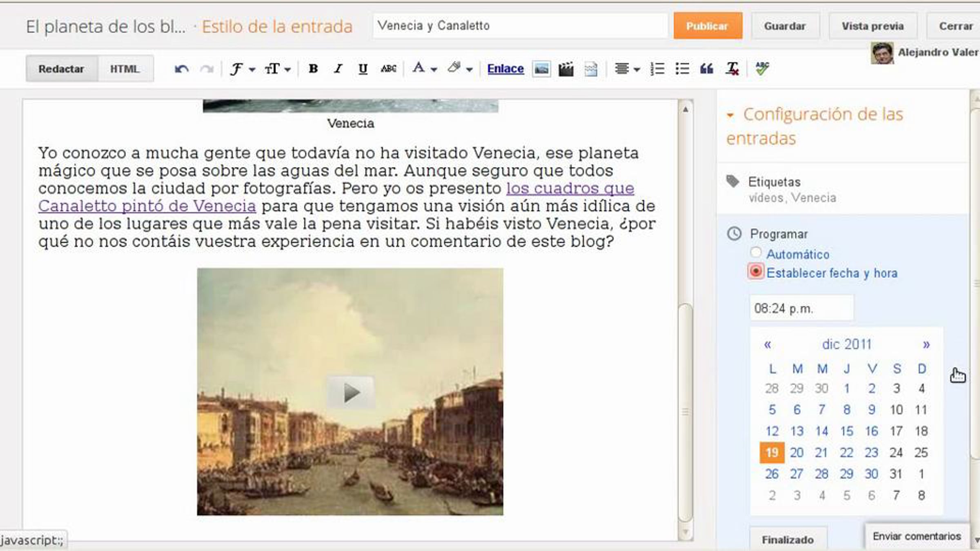Select the highlighted day 19 in calendar
The width and height of the screenshot is (980, 551).
coord(772,453)
